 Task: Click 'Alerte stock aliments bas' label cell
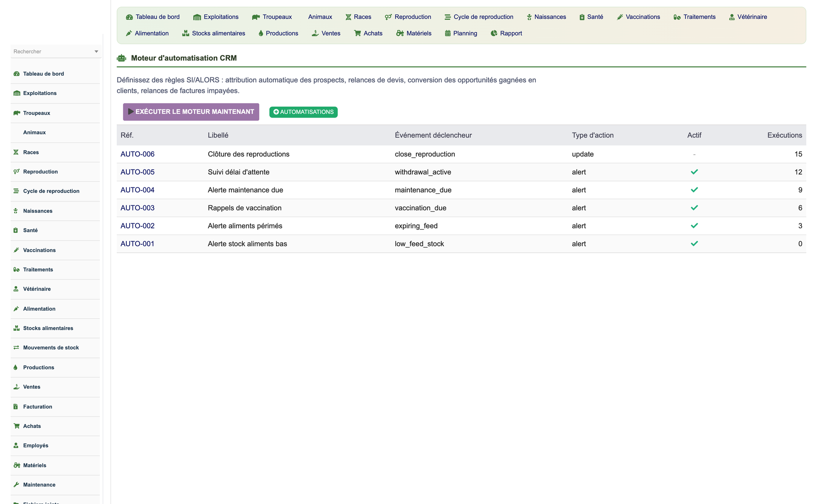(x=247, y=244)
